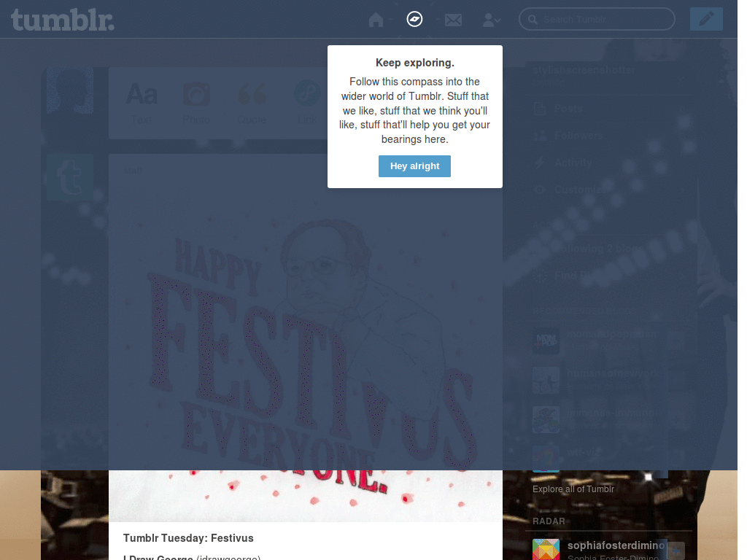Dismiss popup with Hey alright button
747x560 pixels.
click(414, 166)
